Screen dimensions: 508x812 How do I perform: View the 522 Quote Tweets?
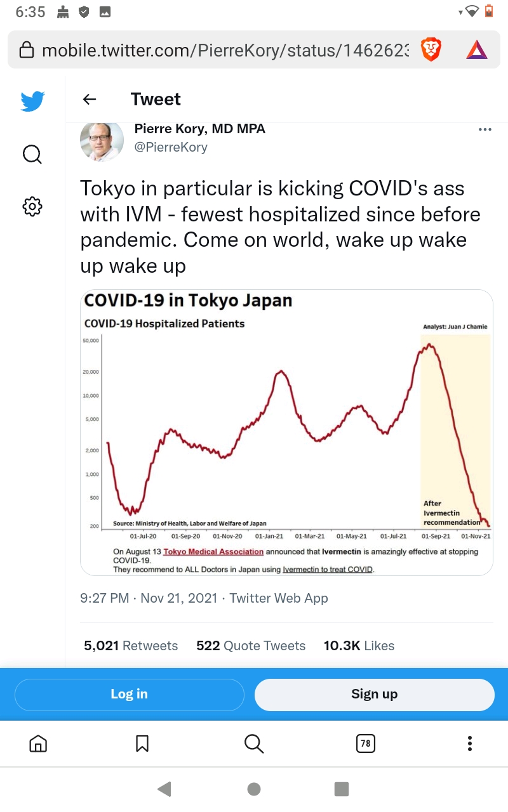(251, 646)
